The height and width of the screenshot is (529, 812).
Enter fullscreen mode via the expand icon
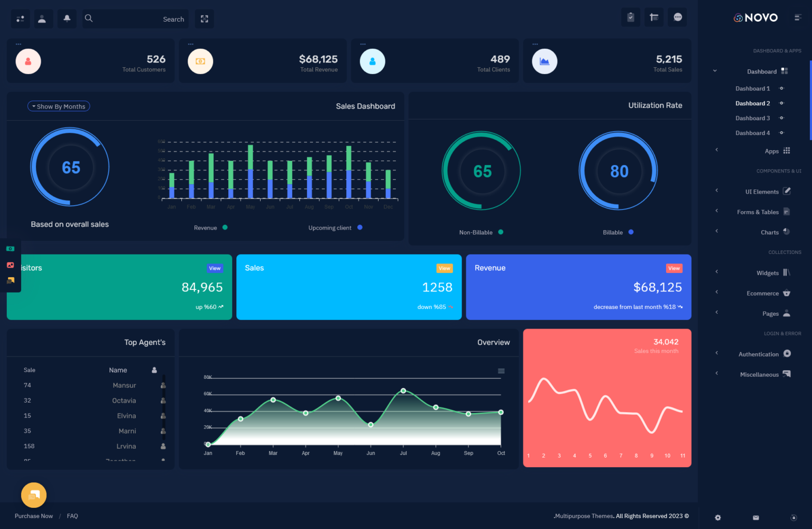tap(204, 18)
